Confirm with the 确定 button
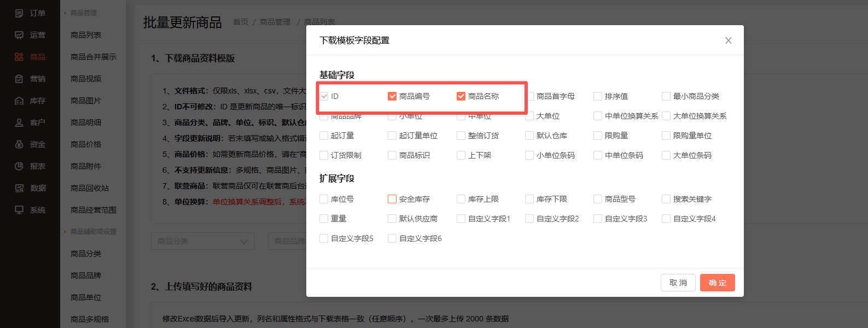The image size is (868, 328). click(718, 283)
